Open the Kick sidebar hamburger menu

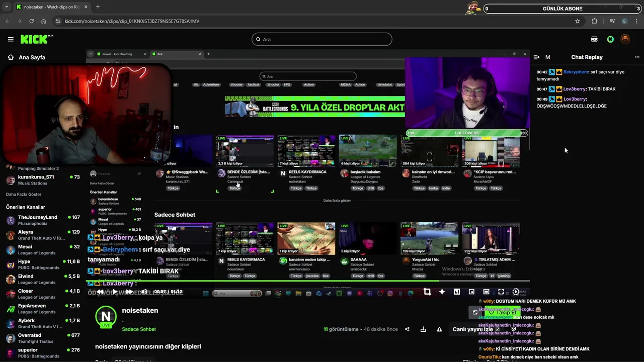tap(11, 39)
